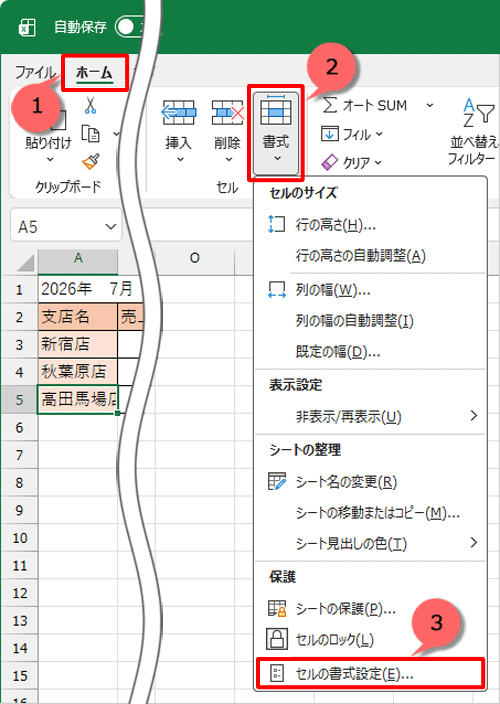Open the クリア (Clear) dropdown
This screenshot has height=704, width=500.
[x=352, y=163]
